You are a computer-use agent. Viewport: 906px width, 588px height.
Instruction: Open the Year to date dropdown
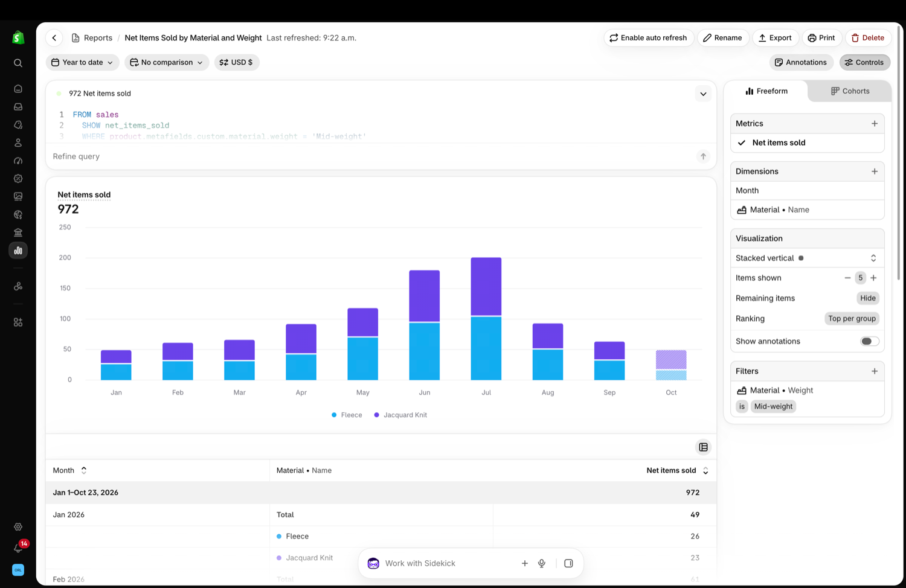click(x=82, y=62)
